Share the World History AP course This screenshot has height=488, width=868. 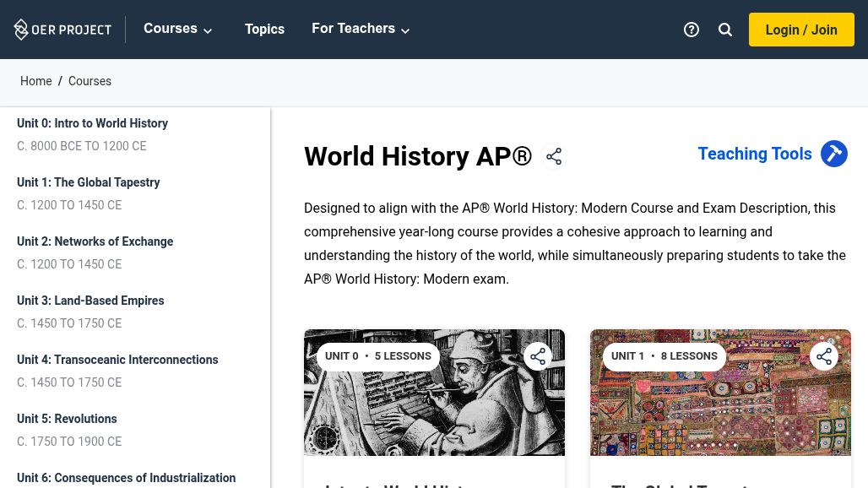(554, 156)
